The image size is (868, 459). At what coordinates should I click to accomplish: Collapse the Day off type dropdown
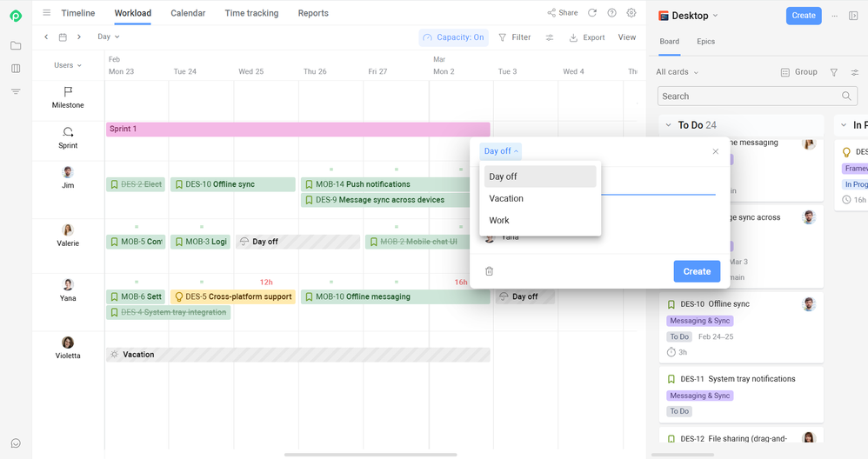click(x=501, y=151)
